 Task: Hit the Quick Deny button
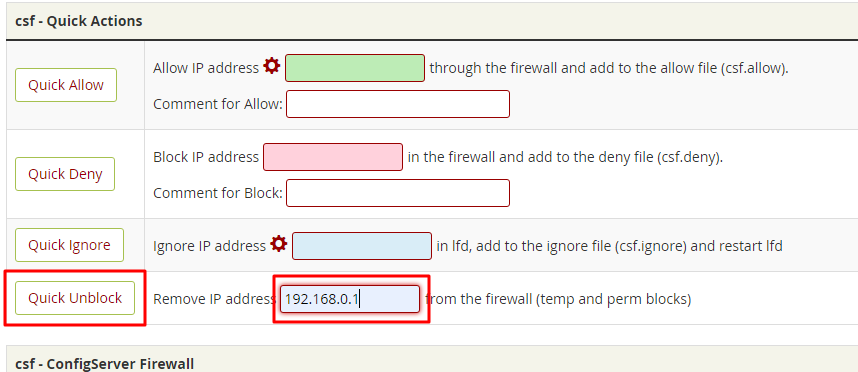[x=65, y=174]
